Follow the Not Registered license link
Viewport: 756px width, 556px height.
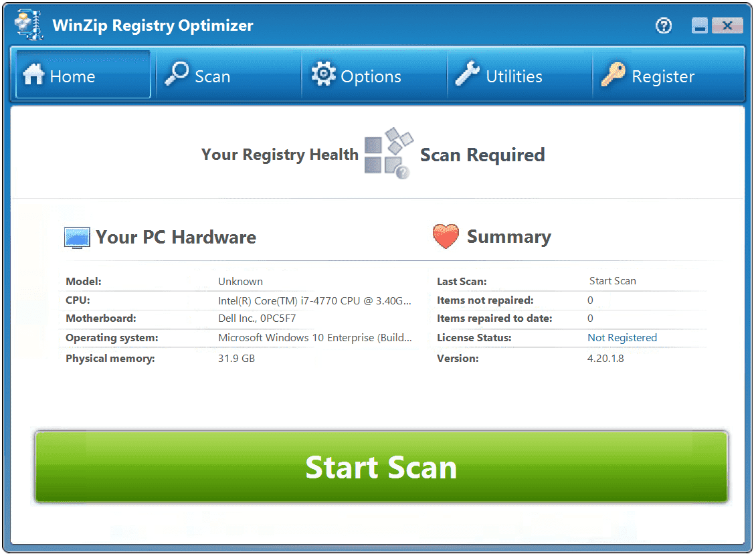point(622,338)
